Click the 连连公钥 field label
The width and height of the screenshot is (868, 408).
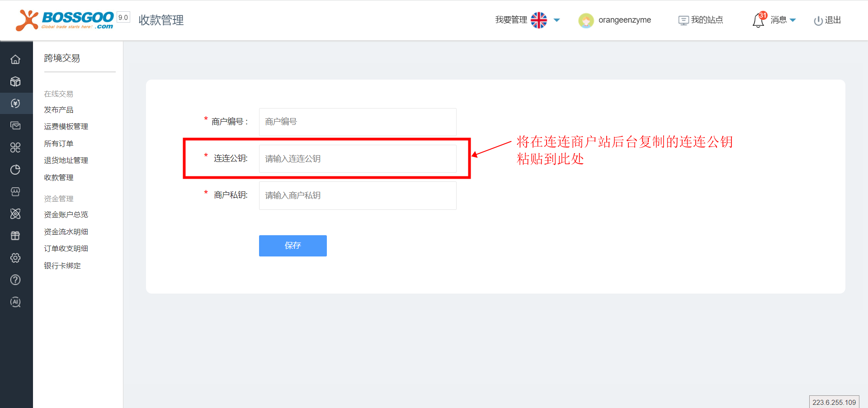pos(231,158)
